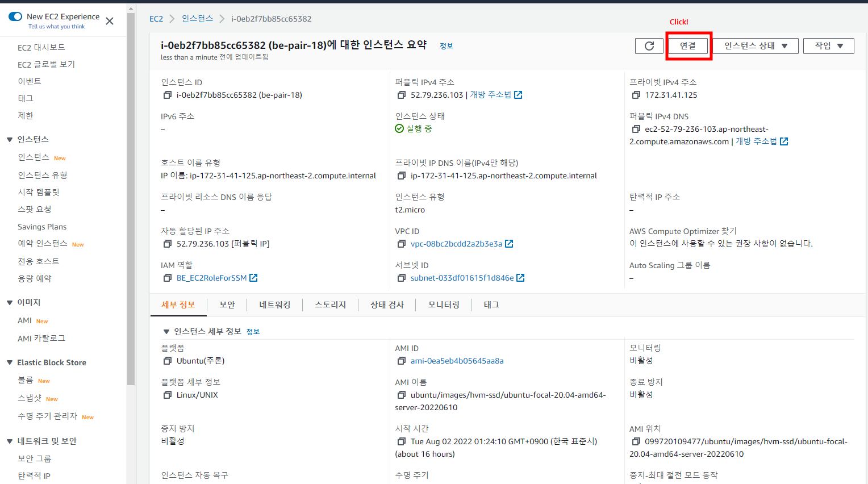Image resolution: width=868 pixels, height=484 pixels.
Task: Open 스냅샷 under Elastic Block Store
Action: click(30, 398)
